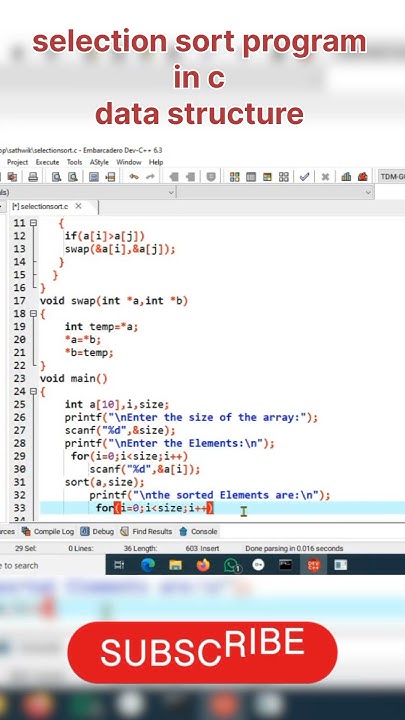Open the terminal window from the taskbar
405x720 pixels.
(x=286, y=565)
